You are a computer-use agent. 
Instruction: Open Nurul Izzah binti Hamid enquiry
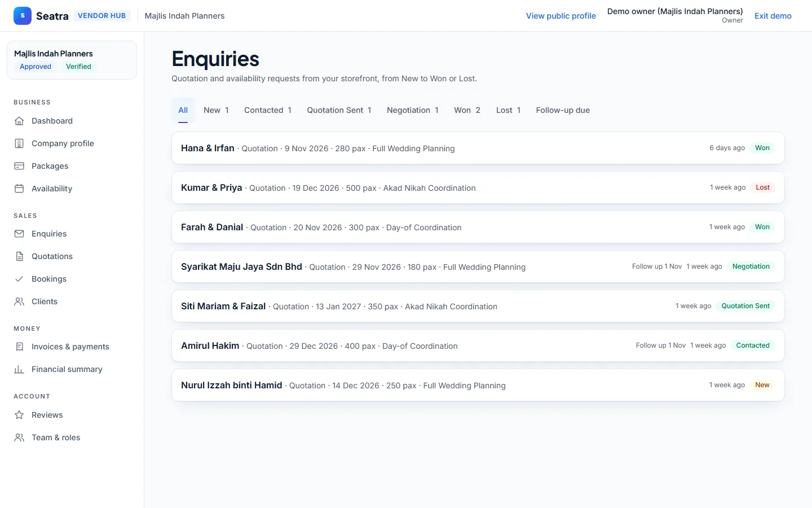coord(478,385)
